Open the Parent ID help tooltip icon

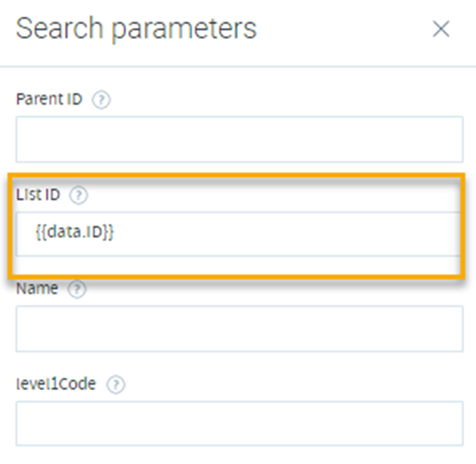[x=101, y=100]
